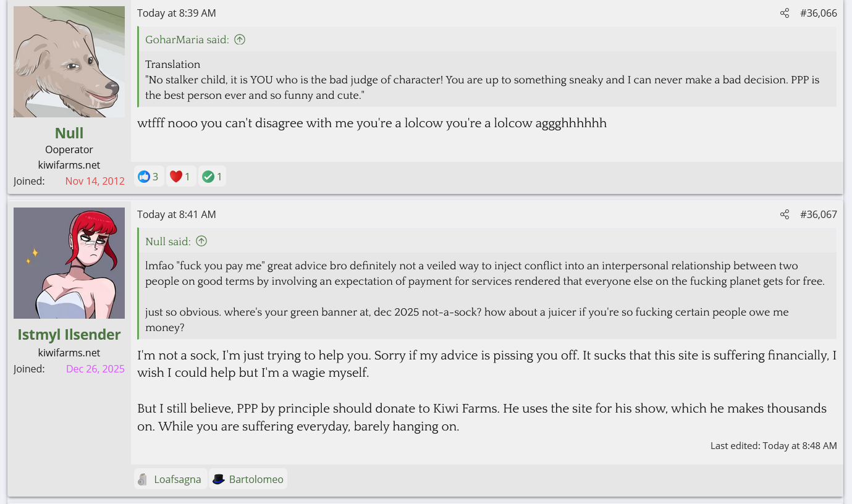
Task: Click share icon on post #36,067
Action: coord(785,214)
